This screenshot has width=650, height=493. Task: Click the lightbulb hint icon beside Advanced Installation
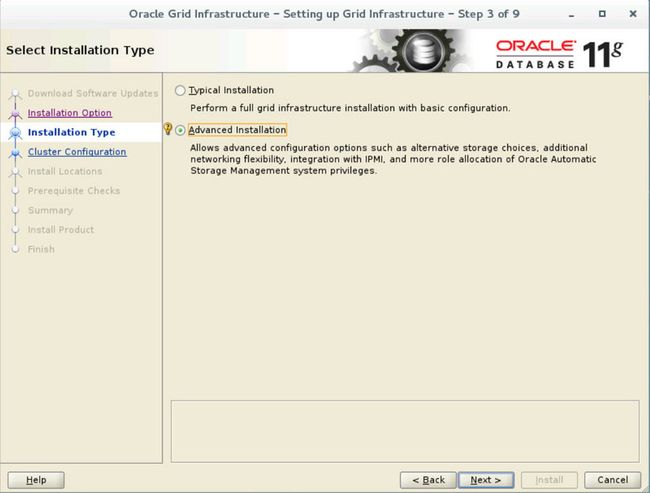[x=168, y=129]
